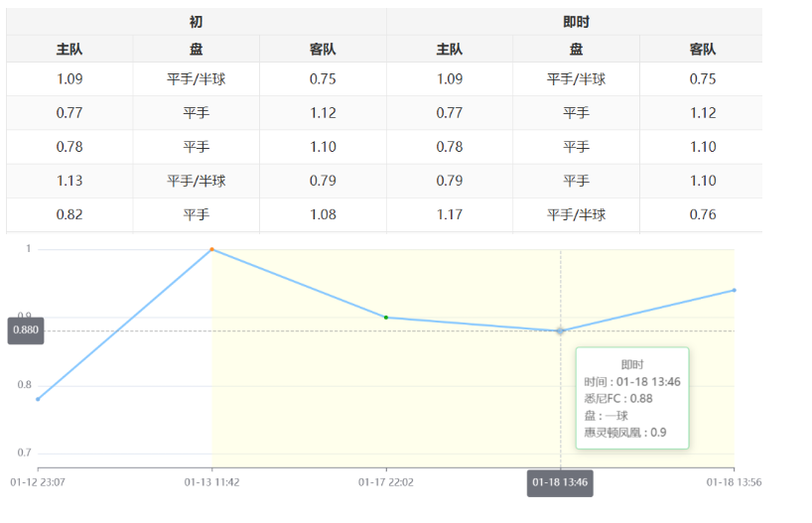Click the 01-13 11:42 x-axis label
The width and height of the screenshot is (812, 523).
coord(211,482)
